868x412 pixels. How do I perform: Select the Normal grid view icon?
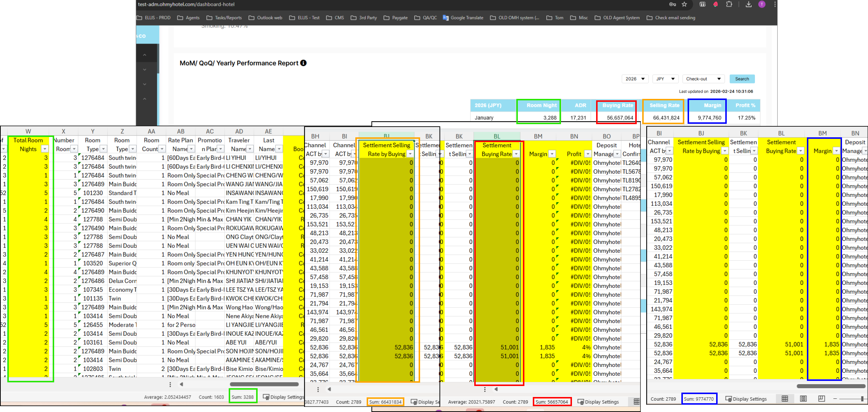(x=785, y=399)
